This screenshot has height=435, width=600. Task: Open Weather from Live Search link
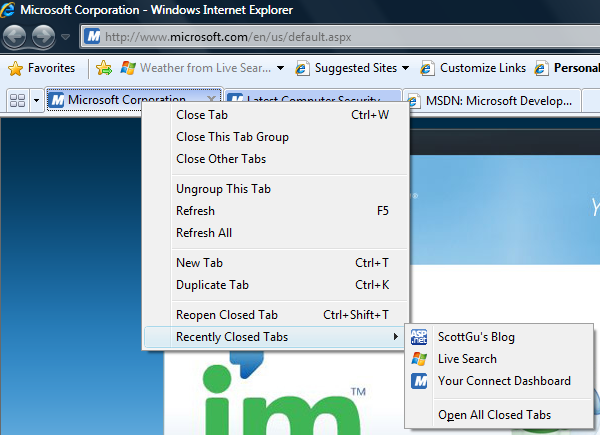pyautogui.click(x=196, y=68)
